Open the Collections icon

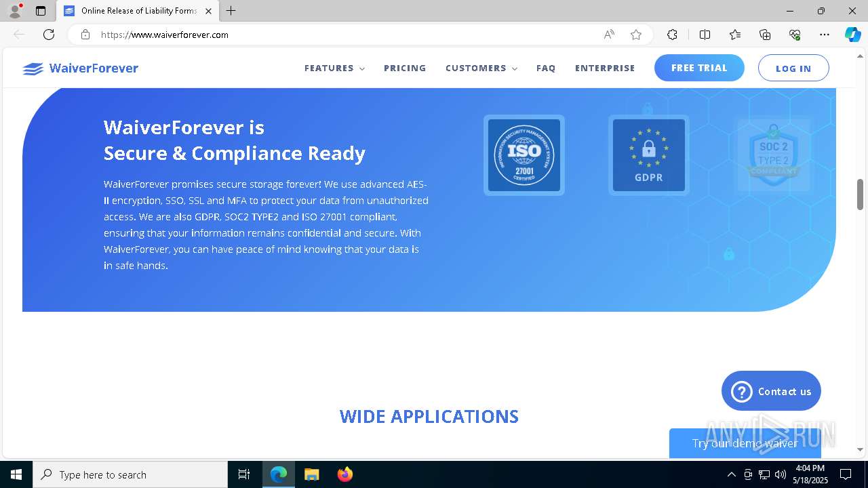click(765, 35)
